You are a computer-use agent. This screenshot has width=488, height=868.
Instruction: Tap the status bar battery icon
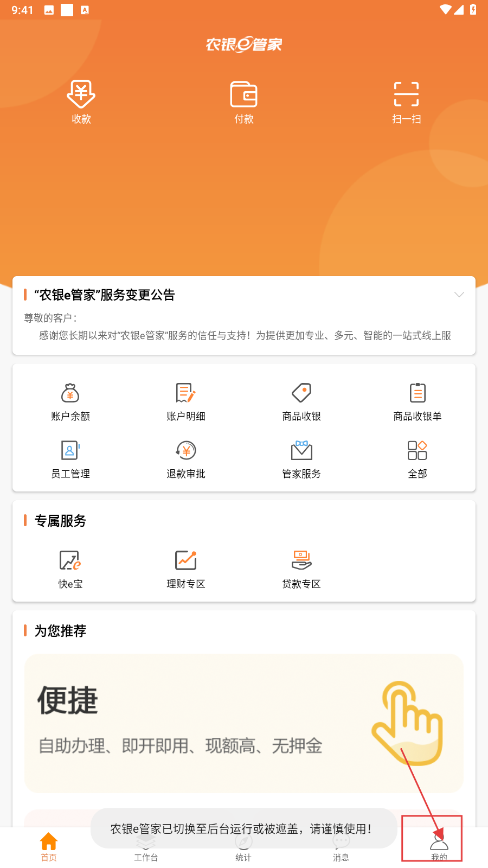click(473, 10)
